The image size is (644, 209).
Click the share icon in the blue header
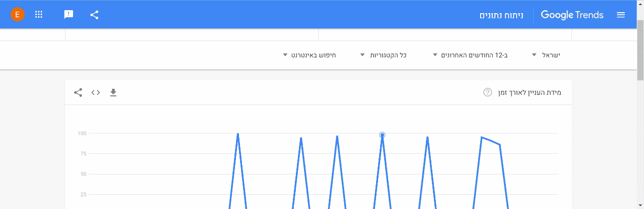94,15
